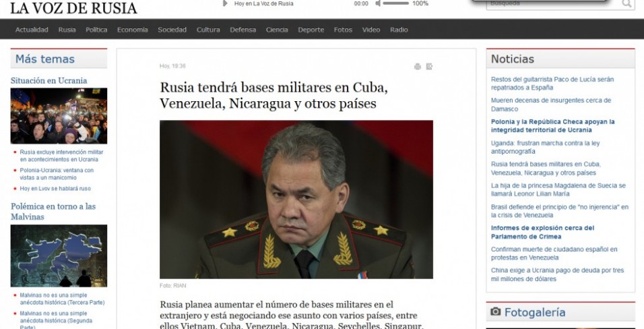Open the Actualidad menu item

click(32, 30)
